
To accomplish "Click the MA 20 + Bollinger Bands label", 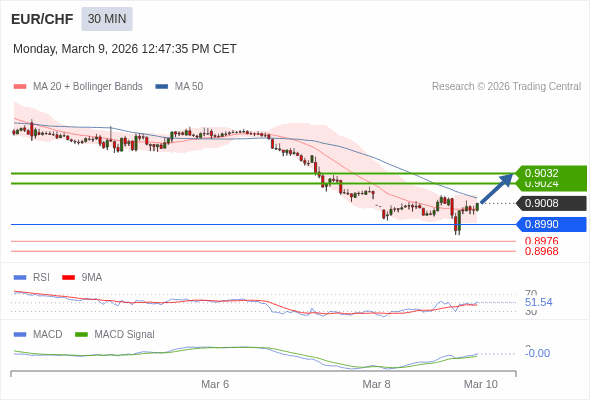I will pos(88,87).
